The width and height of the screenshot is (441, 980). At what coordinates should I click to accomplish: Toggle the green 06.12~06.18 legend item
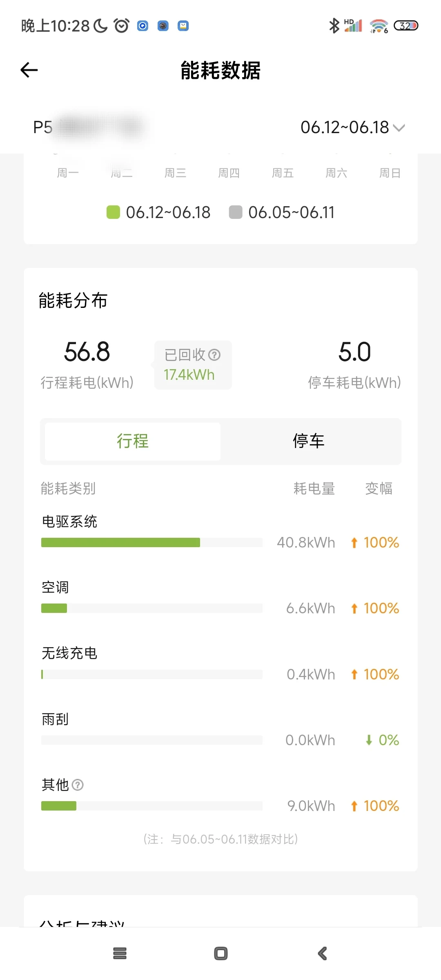tap(159, 212)
